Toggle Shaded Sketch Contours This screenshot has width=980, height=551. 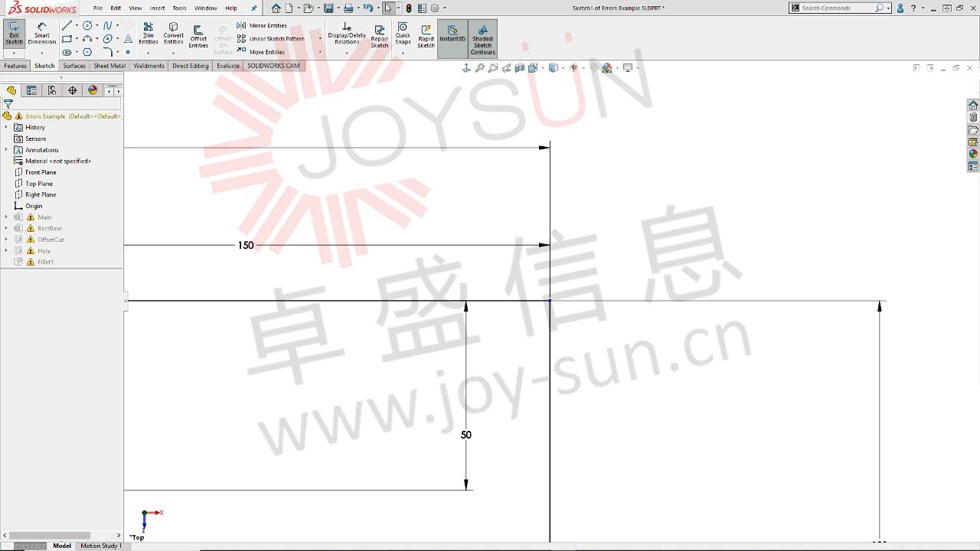[482, 38]
